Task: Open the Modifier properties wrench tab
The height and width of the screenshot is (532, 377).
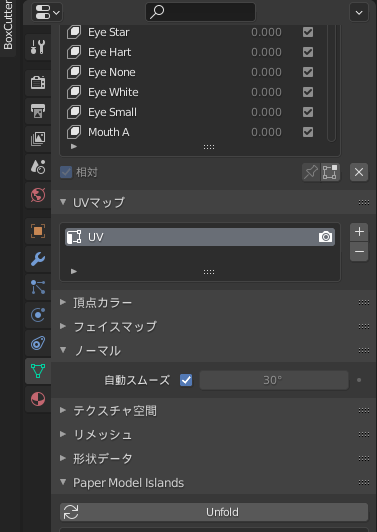Action: [x=38, y=259]
